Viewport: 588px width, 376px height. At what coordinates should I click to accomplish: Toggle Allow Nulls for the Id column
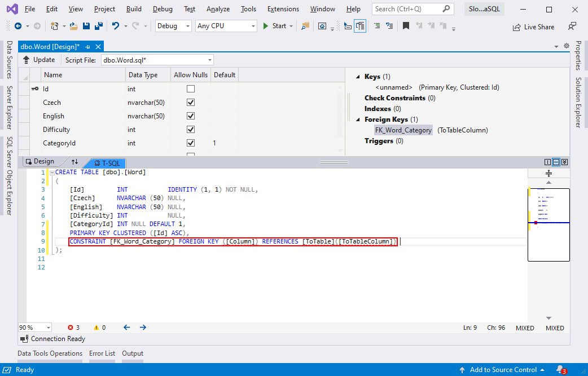(191, 89)
